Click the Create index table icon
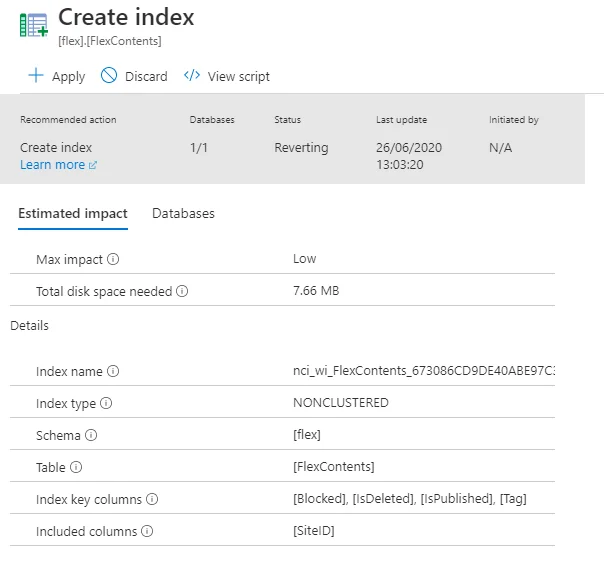 [x=33, y=25]
